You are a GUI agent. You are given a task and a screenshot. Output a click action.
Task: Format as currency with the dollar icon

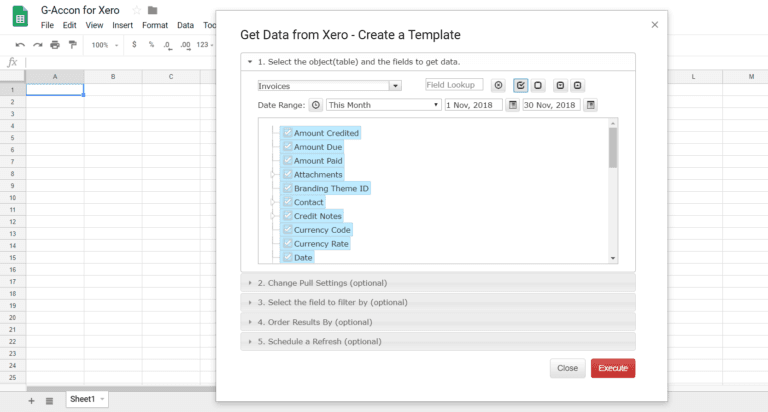click(x=134, y=45)
